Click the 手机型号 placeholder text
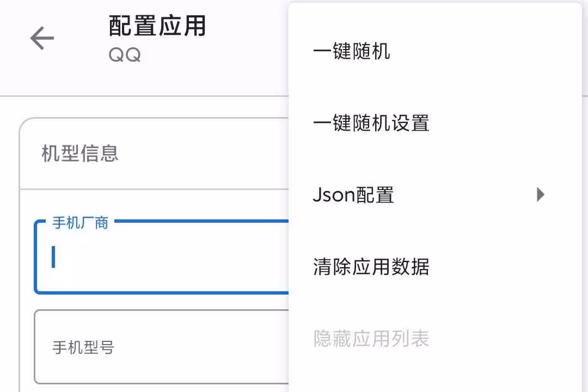This screenshot has height=392, width=588. pos(83,347)
